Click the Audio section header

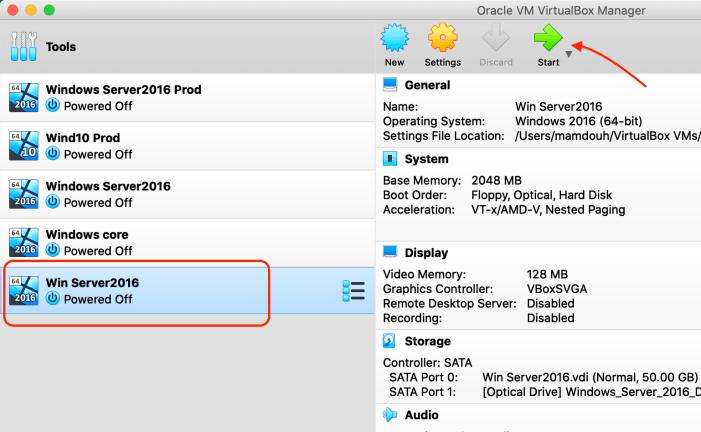(422, 413)
